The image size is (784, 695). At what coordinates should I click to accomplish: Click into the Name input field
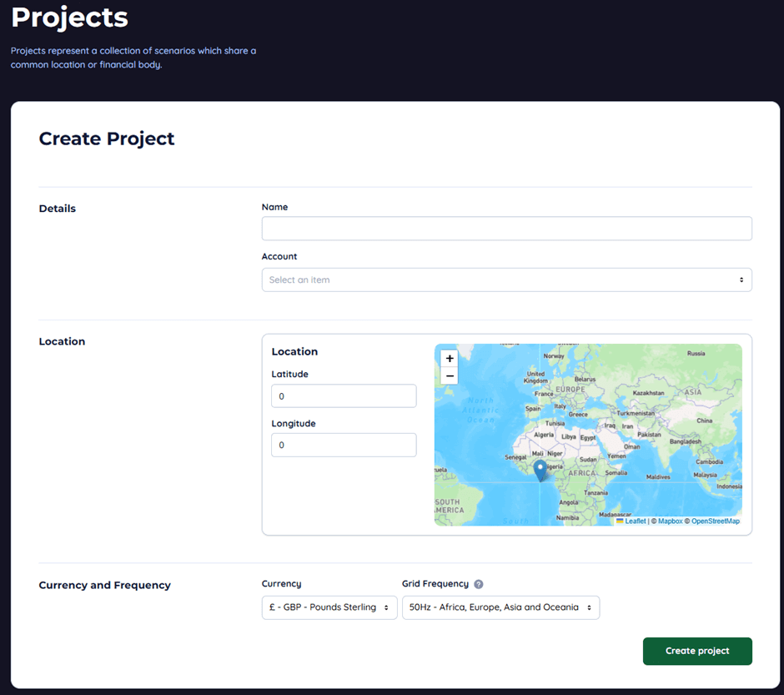pyautogui.click(x=506, y=228)
